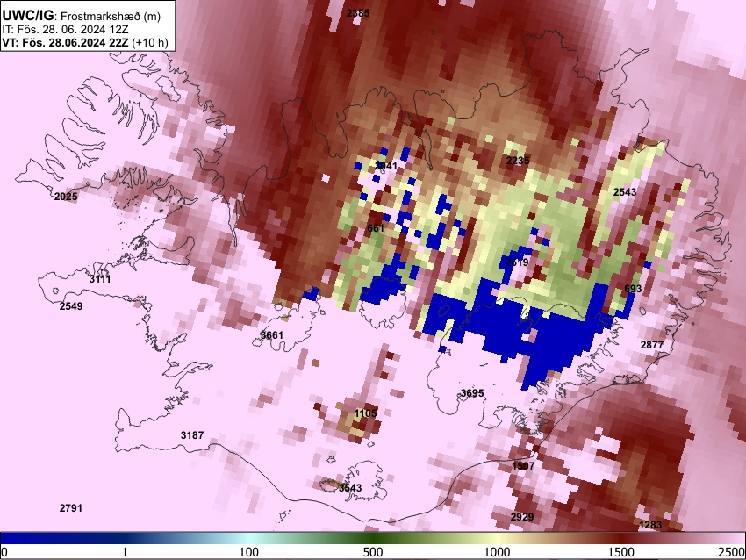Click the legend label 0

coord(4,552)
